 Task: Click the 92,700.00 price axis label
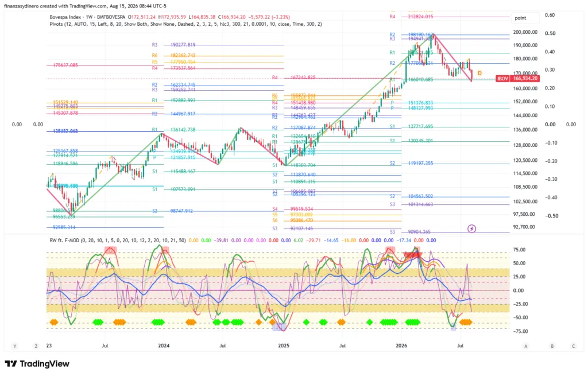pos(524,227)
